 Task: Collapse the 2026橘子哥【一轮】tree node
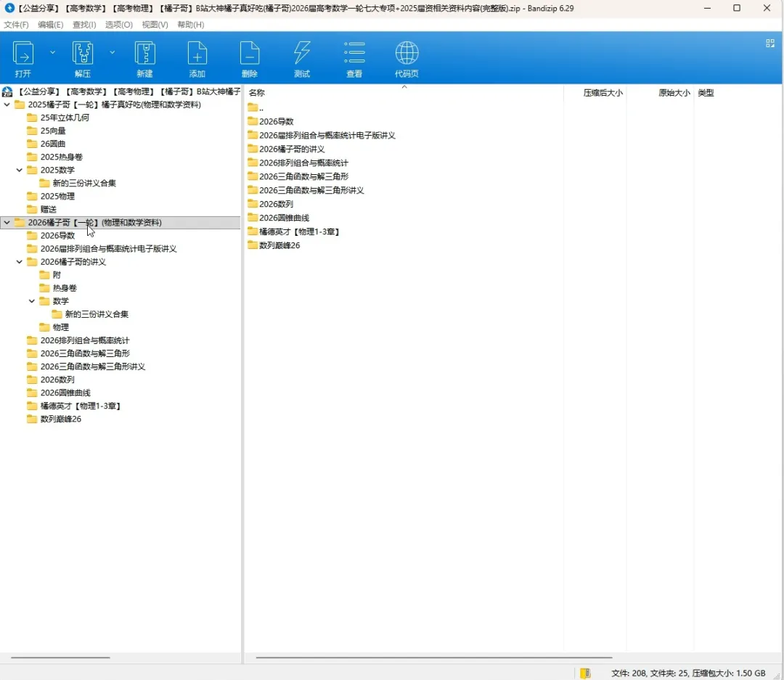pyautogui.click(x=7, y=223)
